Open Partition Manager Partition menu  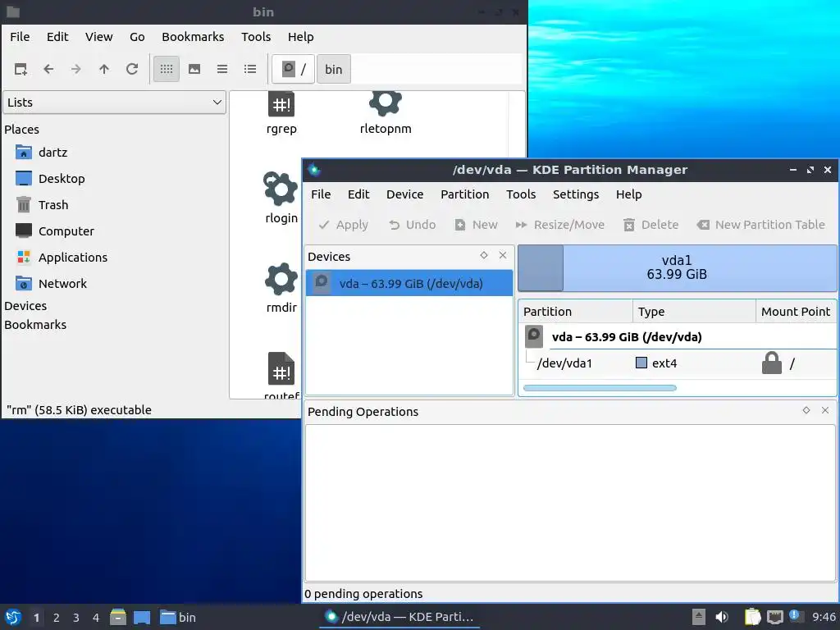465,194
